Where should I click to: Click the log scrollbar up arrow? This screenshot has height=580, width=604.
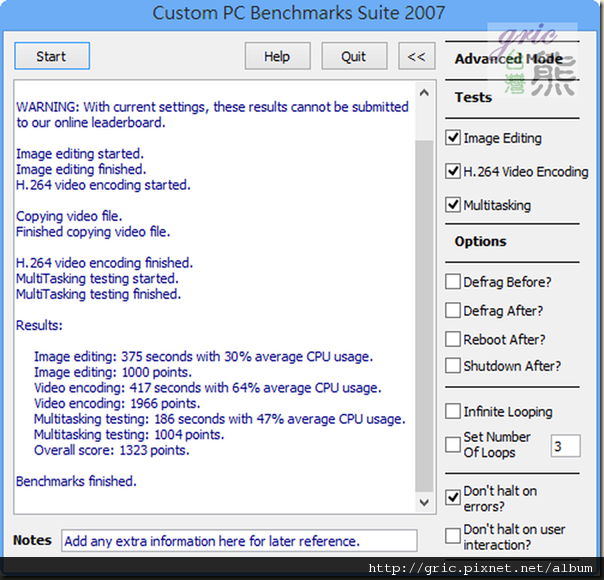coord(424,93)
